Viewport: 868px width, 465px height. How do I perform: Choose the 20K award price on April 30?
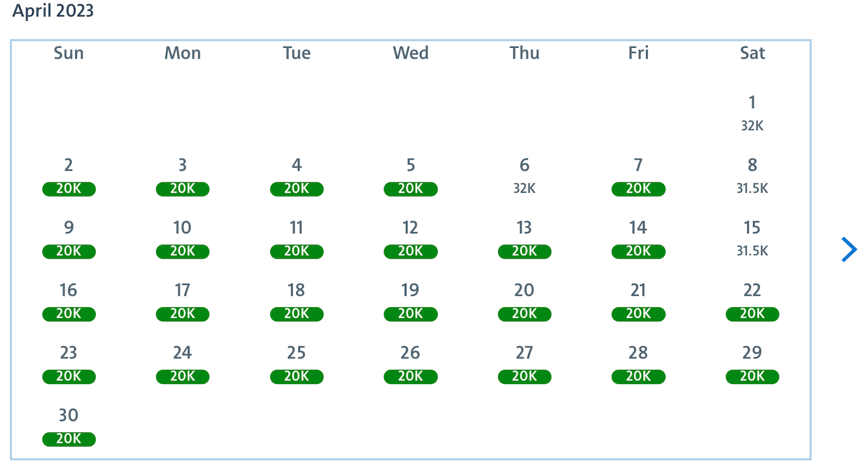point(68,438)
